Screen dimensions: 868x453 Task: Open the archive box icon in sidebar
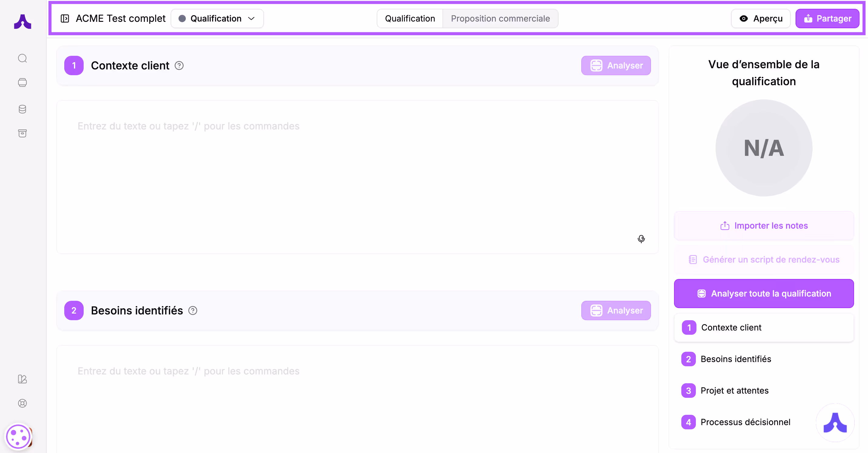click(22, 133)
